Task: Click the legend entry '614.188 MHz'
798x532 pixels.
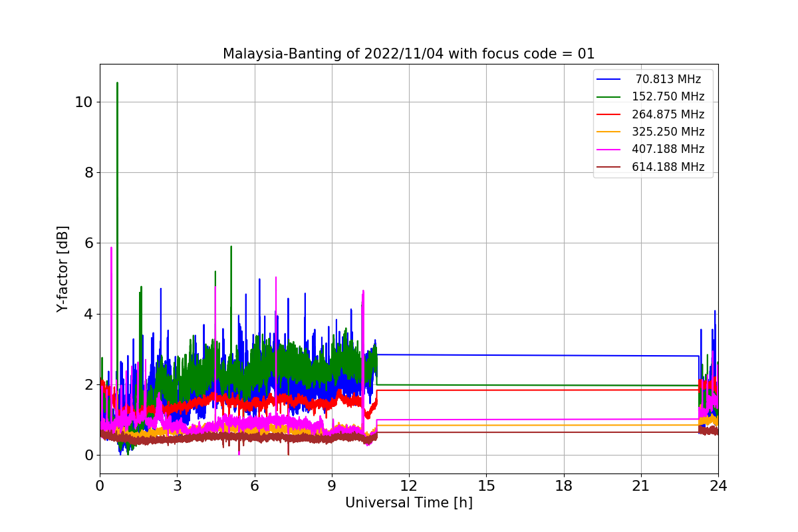Action: pos(668,167)
